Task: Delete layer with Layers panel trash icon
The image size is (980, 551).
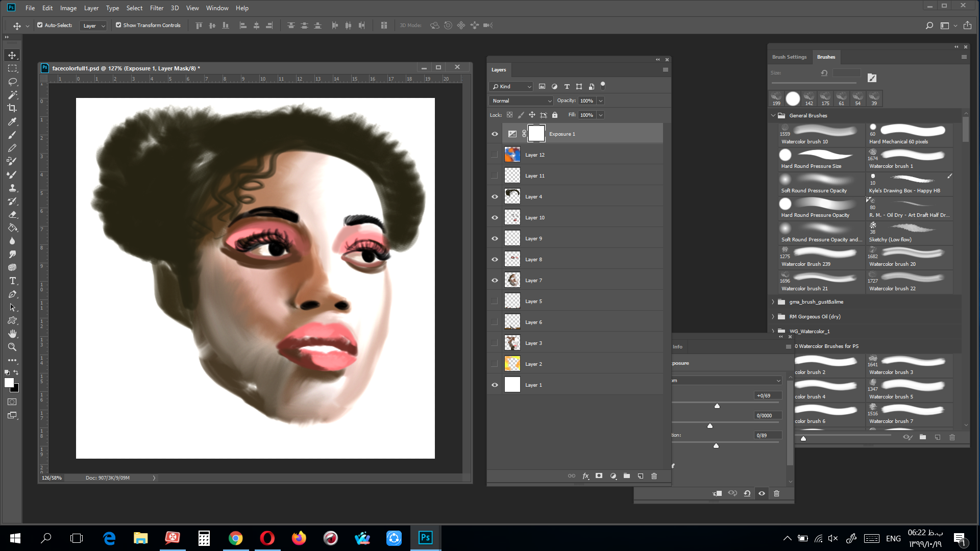Action: tap(654, 476)
